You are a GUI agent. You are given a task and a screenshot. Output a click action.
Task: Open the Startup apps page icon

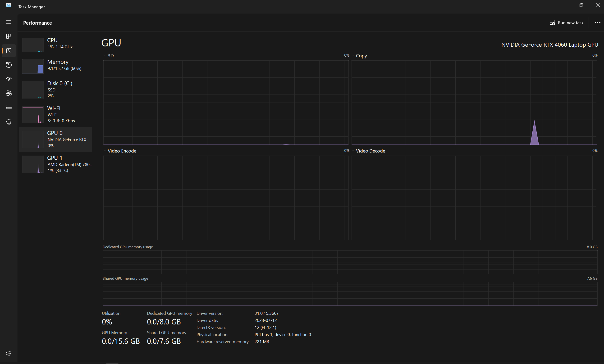9,79
